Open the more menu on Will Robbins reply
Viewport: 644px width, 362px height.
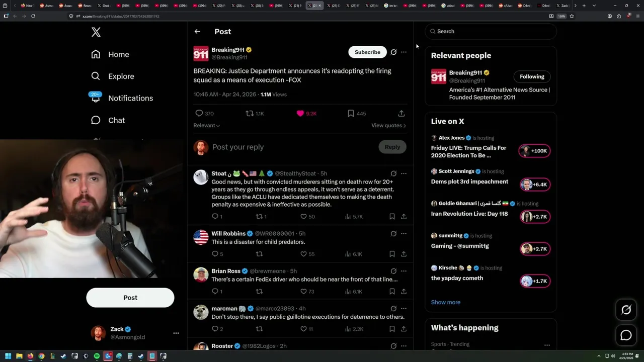pos(404,233)
